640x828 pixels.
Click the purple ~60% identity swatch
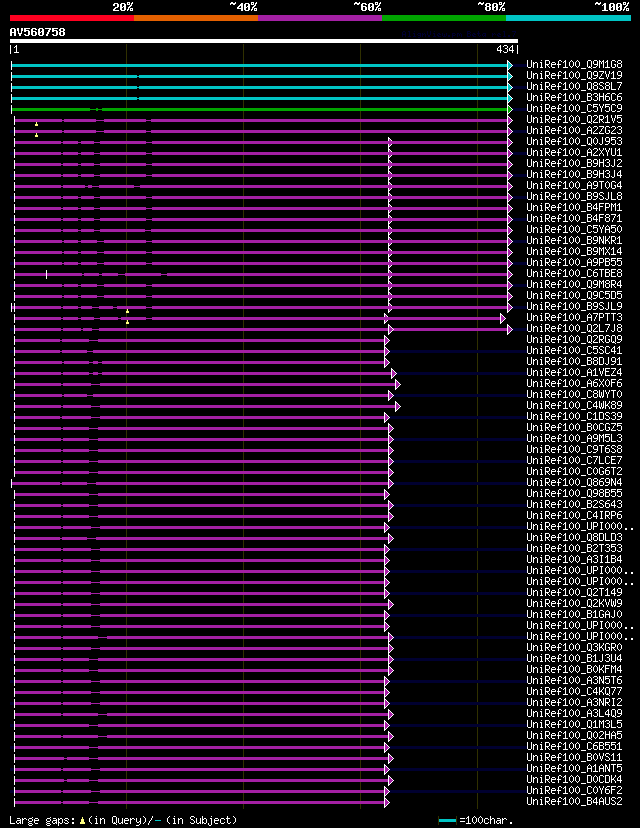tap(320, 18)
